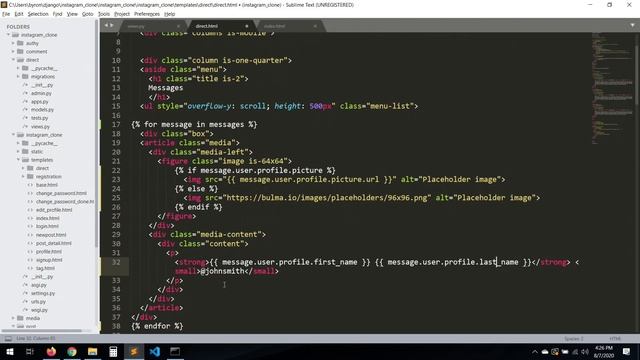Click the code minimap
The height and width of the screenshot is (360, 640).
(613, 88)
